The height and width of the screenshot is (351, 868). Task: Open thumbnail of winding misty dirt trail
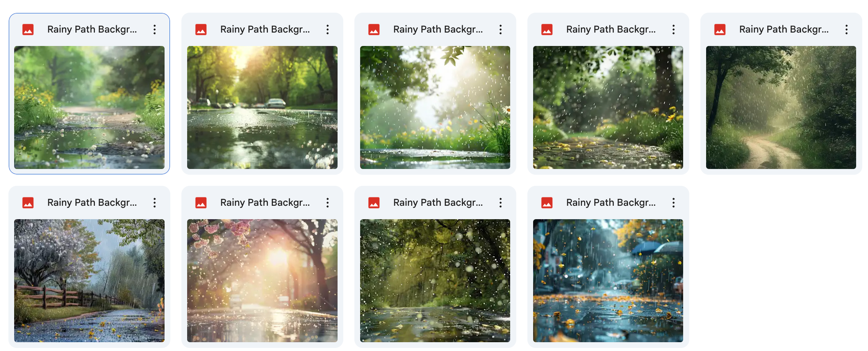[781, 107]
